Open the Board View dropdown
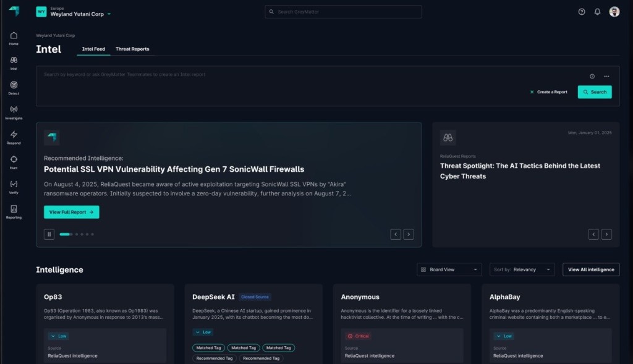 coord(449,269)
